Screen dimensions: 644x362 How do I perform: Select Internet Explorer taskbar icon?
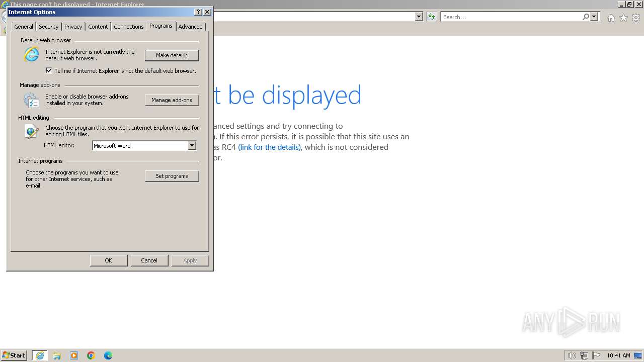click(40, 355)
